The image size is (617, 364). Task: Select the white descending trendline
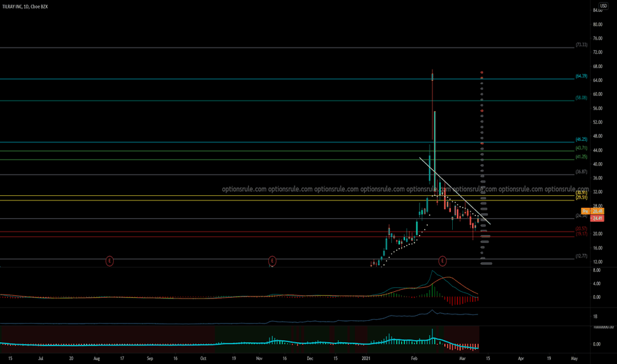(x=455, y=191)
